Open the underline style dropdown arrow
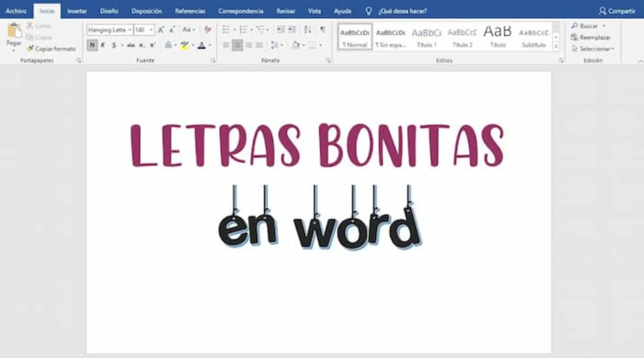 coord(122,45)
